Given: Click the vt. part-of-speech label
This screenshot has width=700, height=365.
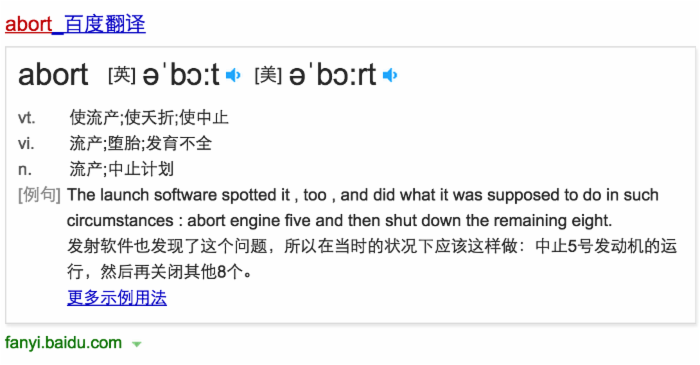Looking at the screenshot, I should (26, 118).
